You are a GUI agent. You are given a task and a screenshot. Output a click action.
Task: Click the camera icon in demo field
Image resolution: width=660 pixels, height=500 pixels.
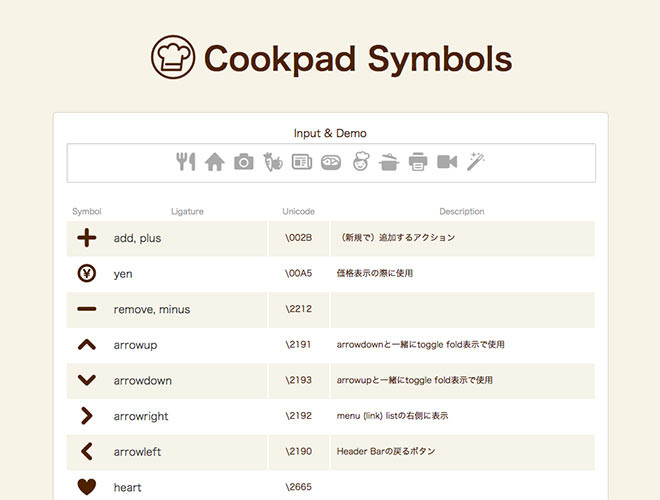coord(244,162)
